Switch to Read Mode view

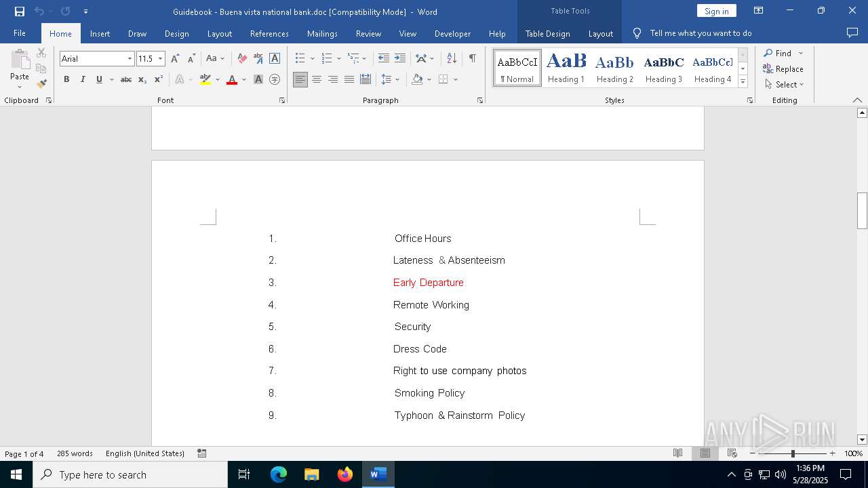(x=677, y=453)
